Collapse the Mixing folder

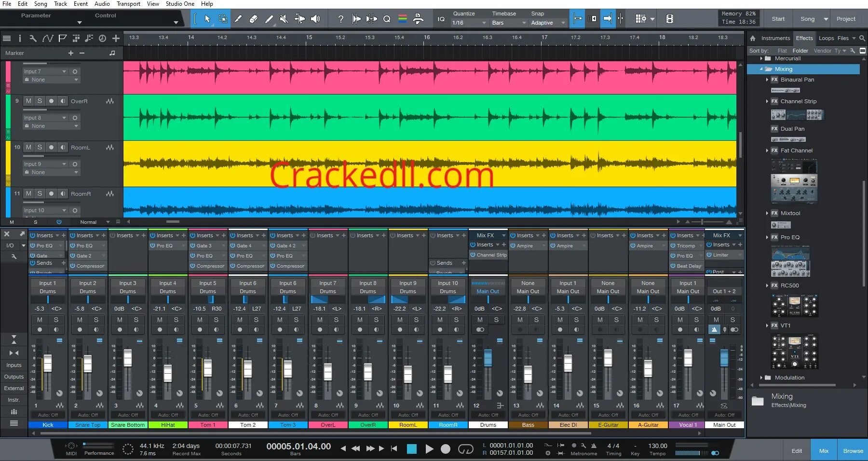pos(761,69)
